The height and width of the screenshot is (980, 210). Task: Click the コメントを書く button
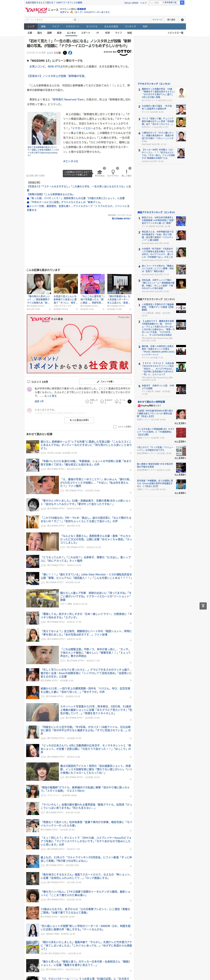coord(105,382)
